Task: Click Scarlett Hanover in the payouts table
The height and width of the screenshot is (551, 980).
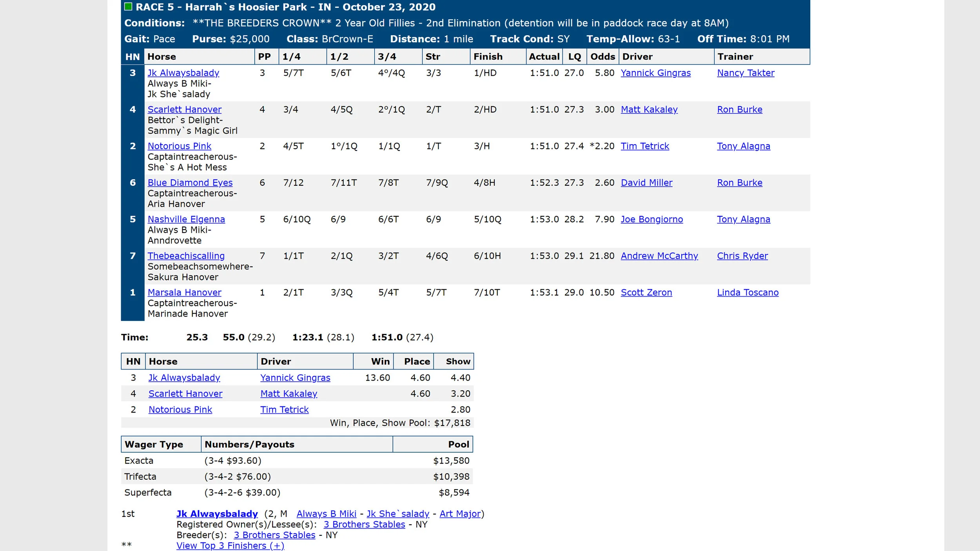Action: [185, 393]
